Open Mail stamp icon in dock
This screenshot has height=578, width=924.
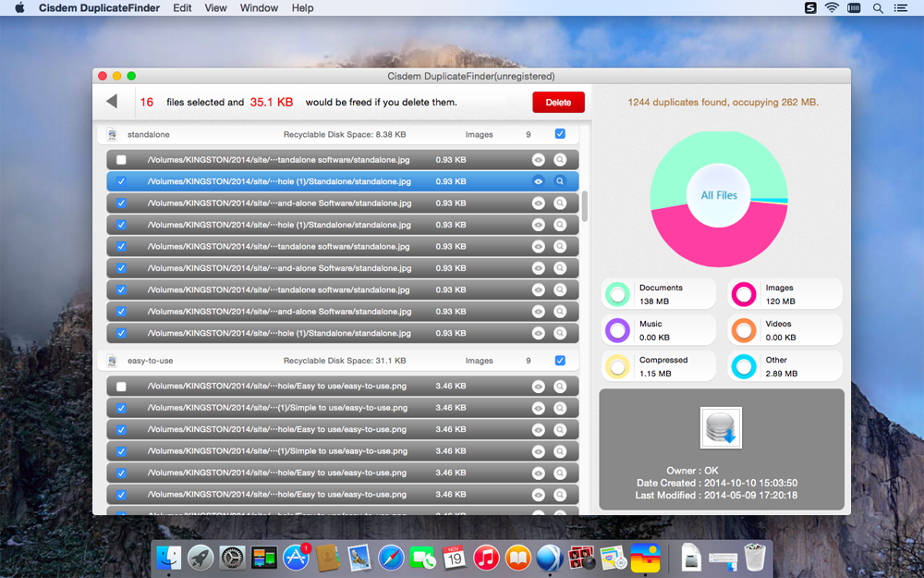coord(359,557)
